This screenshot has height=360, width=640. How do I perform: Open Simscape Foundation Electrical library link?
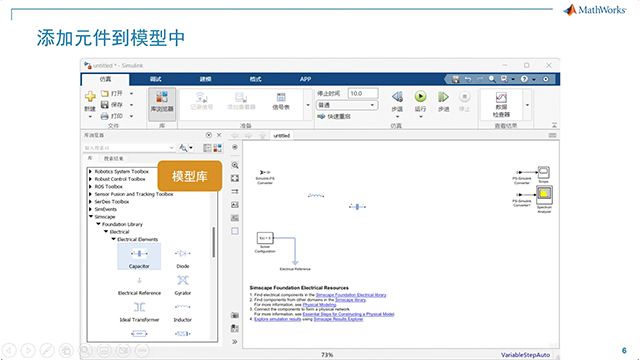(x=351, y=295)
